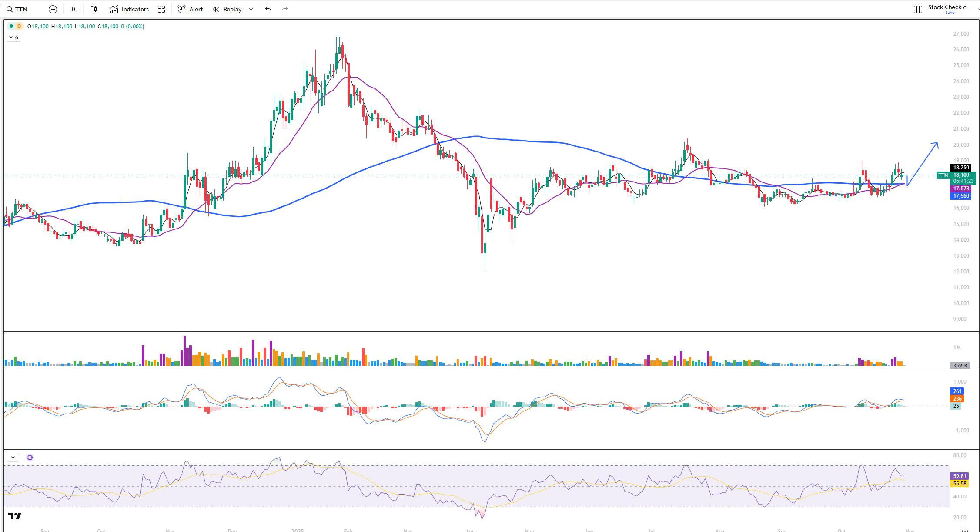Click the redo arrow

point(284,9)
